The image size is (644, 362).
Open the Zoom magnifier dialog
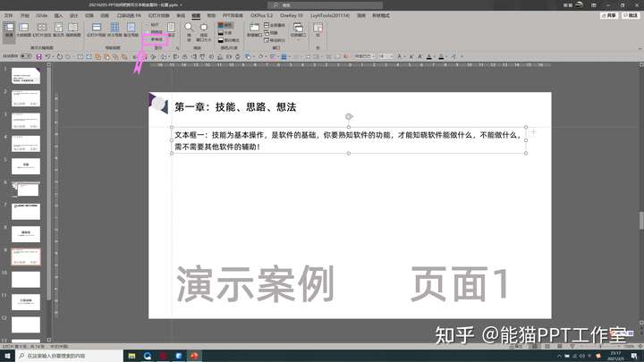pyautogui.click(x=189, y=31)
